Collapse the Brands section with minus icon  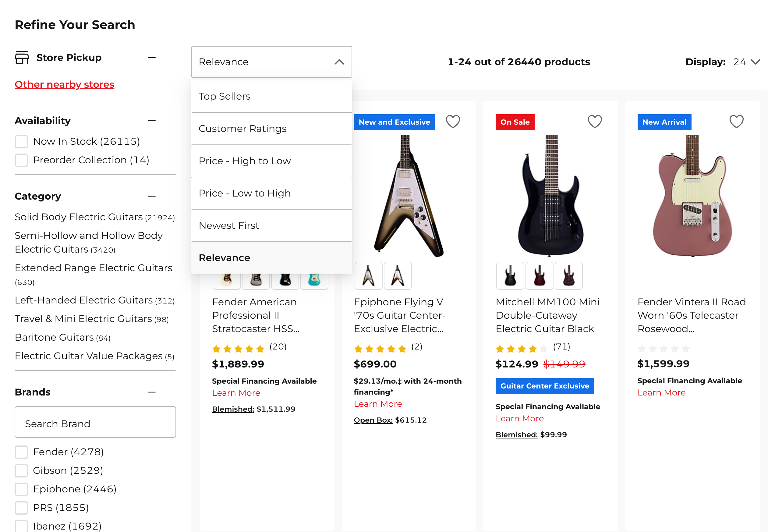tap(152, 392)
